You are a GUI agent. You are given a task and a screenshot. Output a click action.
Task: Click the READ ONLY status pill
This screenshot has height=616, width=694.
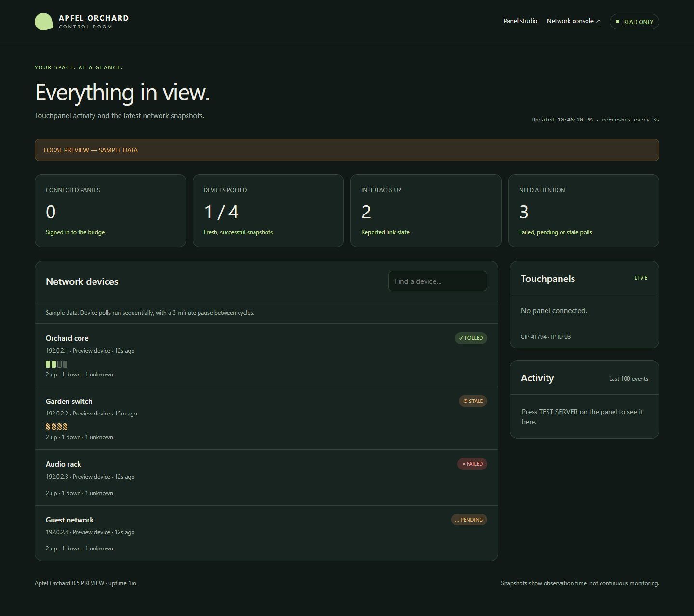click(634, 22)
